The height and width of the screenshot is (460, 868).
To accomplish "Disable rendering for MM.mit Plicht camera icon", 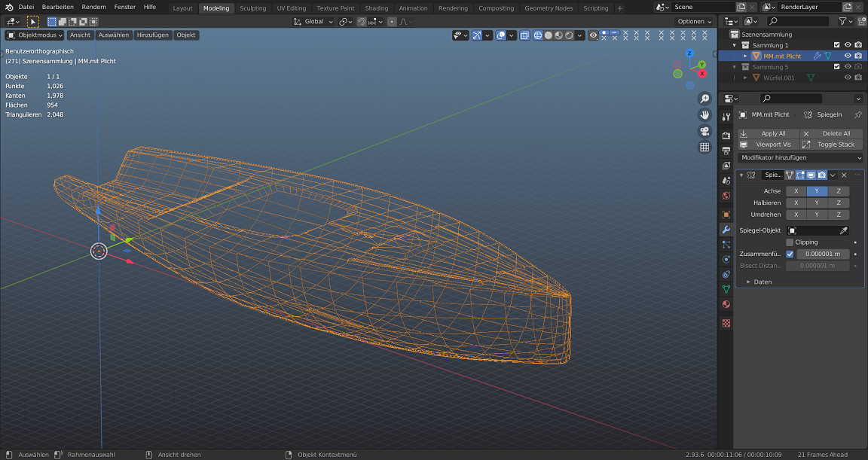I will (858, 56).
